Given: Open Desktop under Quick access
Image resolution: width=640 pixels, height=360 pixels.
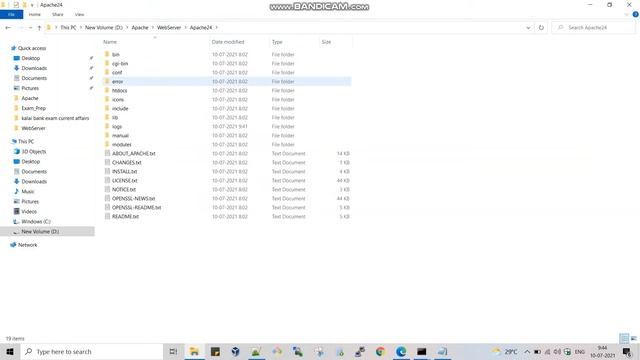Looking at the screenshot, I should coord(30,58).
